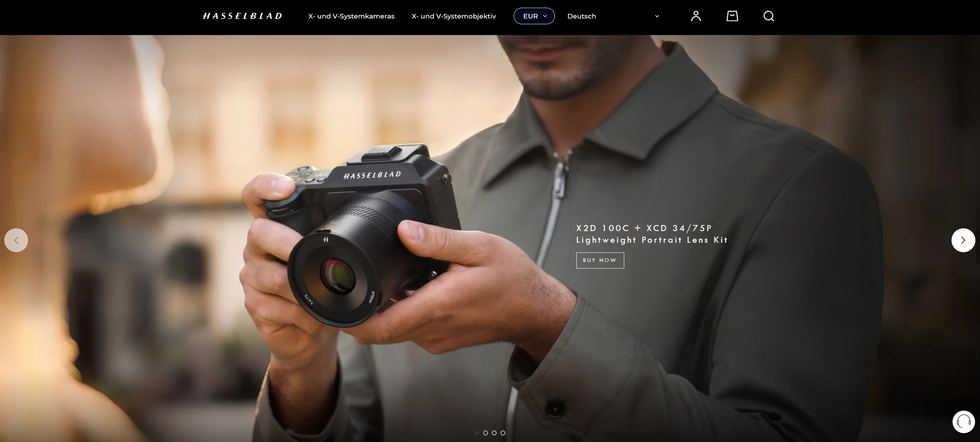Click the X2D 100C + XCD 34/75P heading
This screenshot has width=980, height=442.
pos(644,228)
